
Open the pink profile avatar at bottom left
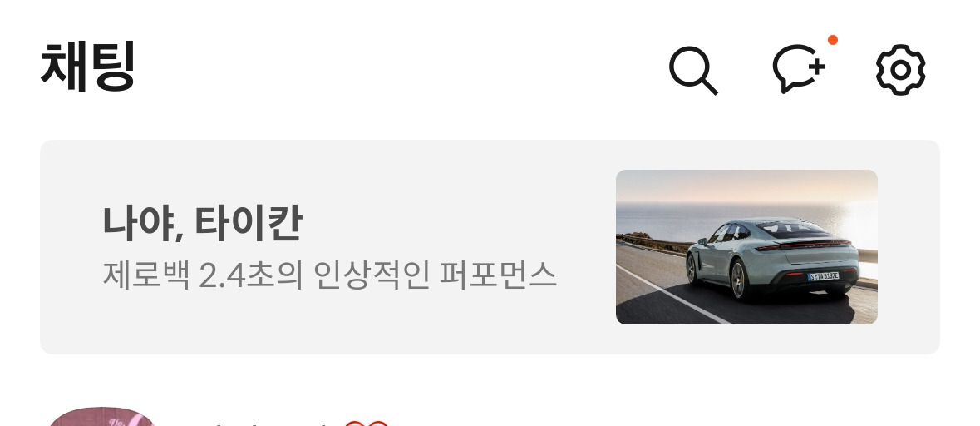[101, 417]
